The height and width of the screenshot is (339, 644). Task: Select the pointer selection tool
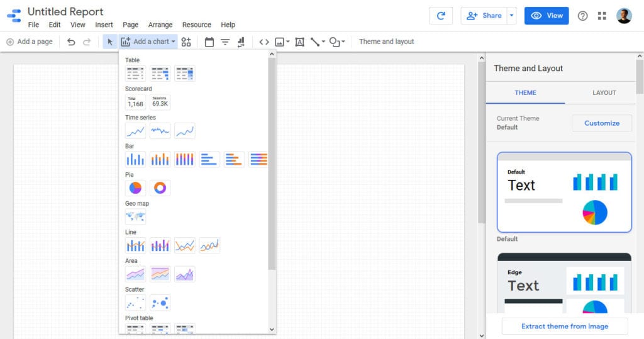[109, 42]
